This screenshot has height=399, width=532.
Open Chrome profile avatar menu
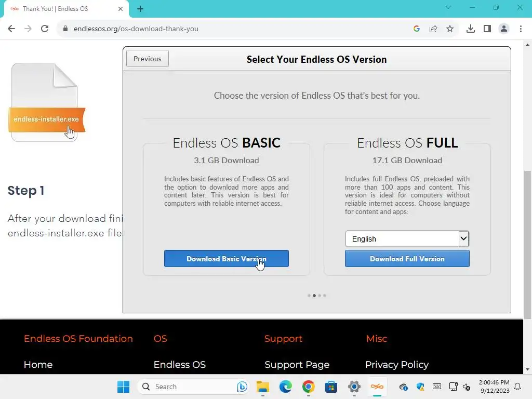click(x=504, y=29)
